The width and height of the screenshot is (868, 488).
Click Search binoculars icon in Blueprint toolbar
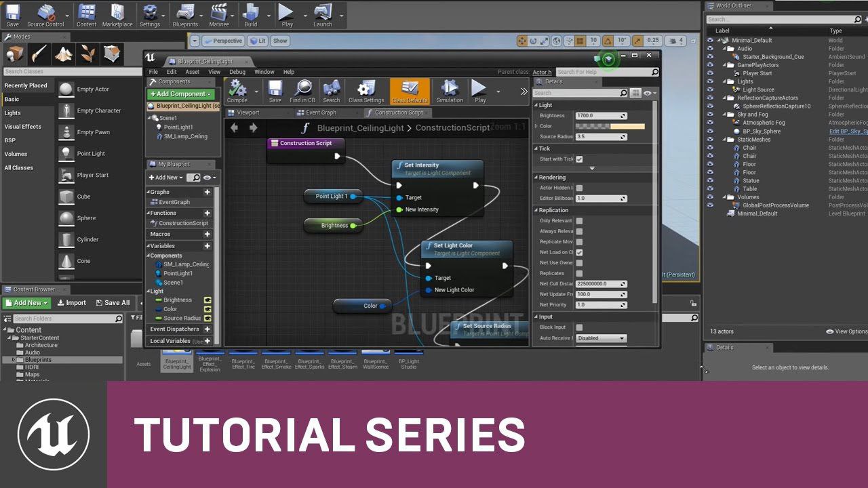click(332, 88)
